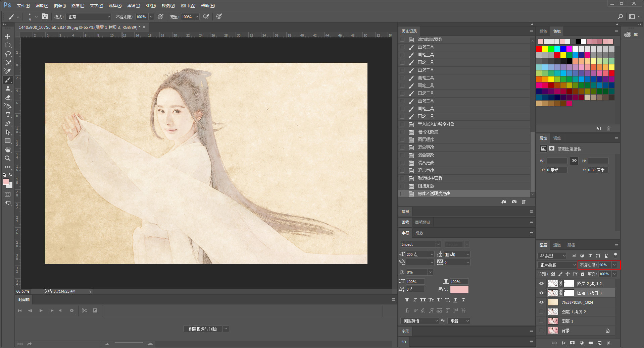
Task: Hide the 图层 1 拷贝 3 layer
Action: 541,293
